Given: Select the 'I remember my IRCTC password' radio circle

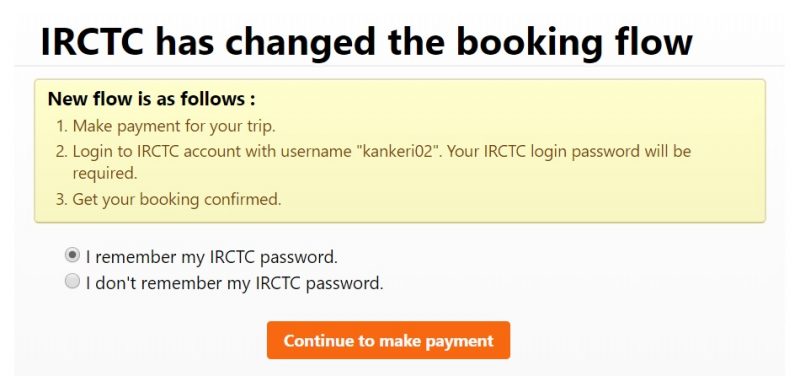Looking at the screenshot, I should coord(72,255).
